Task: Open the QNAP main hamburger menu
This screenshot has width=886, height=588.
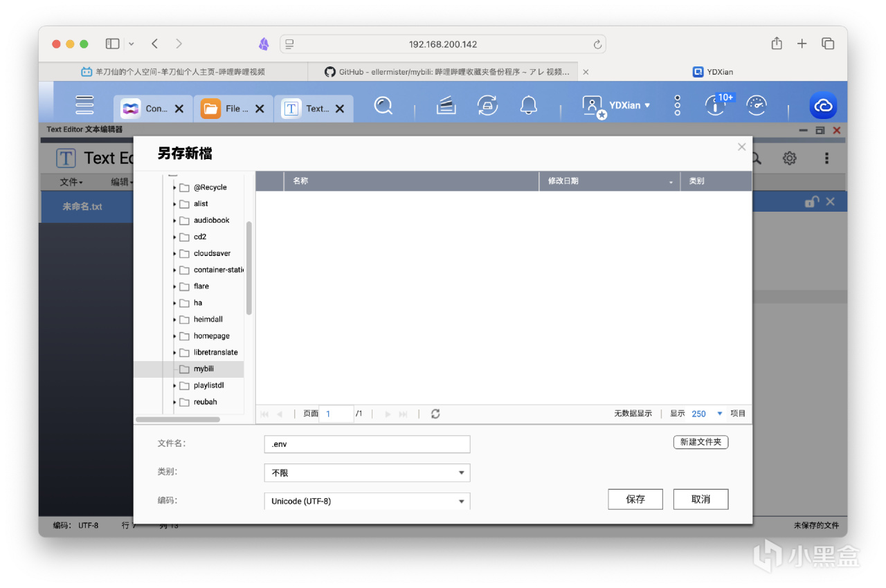Action: click(x=84, y=105)
